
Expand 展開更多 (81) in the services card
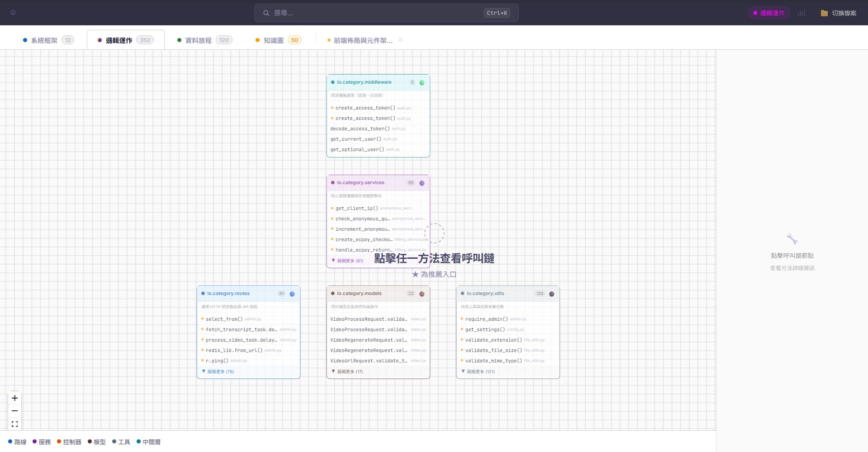tap(349, 261)
